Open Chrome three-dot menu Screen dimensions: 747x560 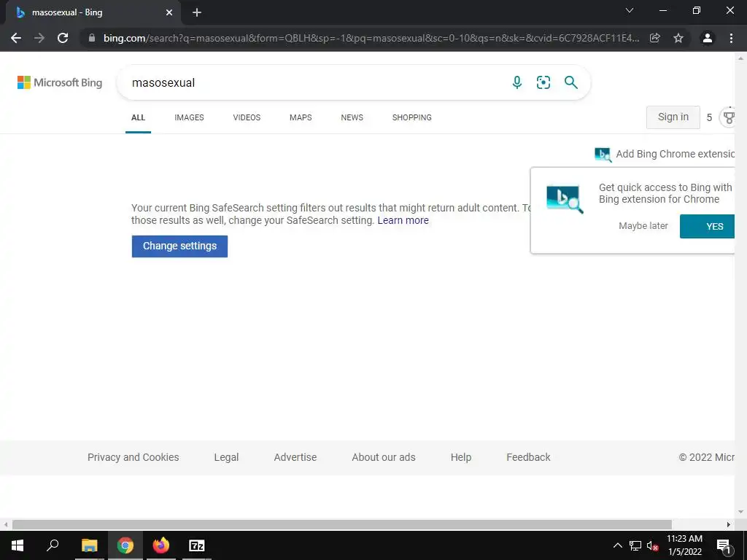pyautogui.click(x=731, y=38)
